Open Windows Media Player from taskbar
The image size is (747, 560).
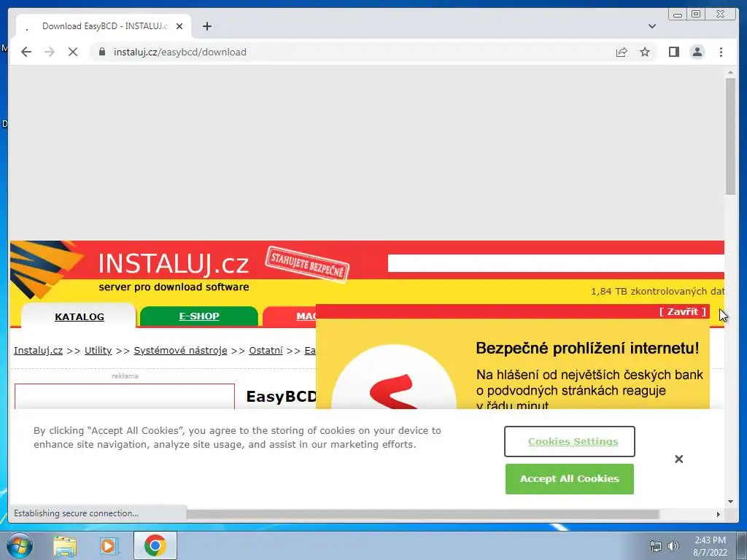click(109, 545)
